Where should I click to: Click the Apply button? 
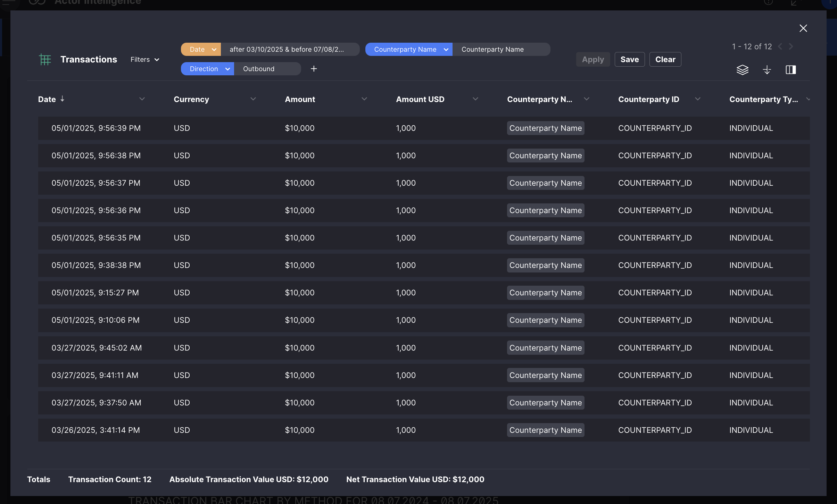click(x=593, y=59)
